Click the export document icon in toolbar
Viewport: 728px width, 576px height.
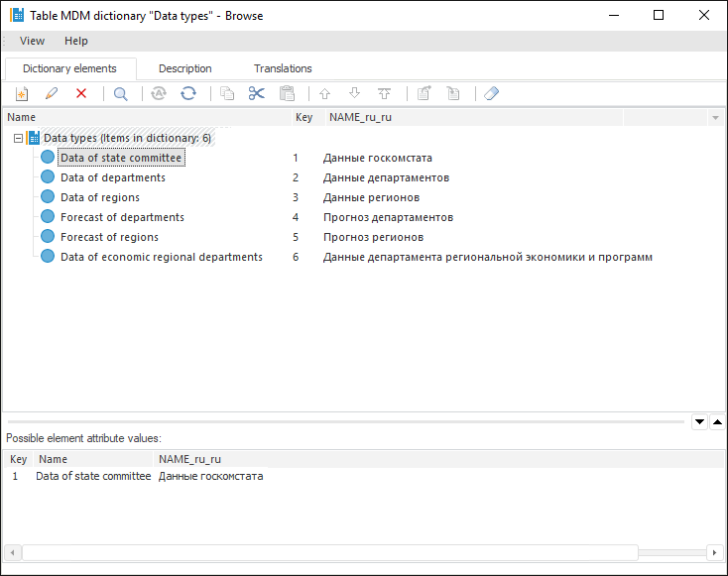(424, 94)
